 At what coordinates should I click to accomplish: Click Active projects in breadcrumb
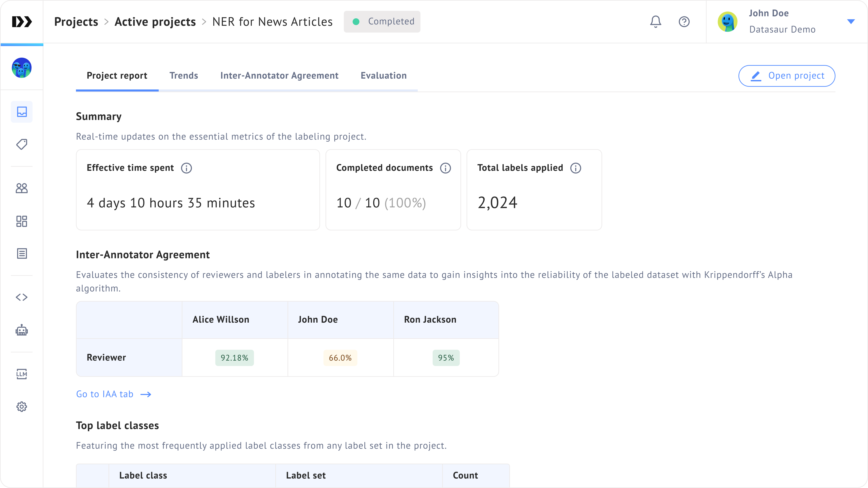(155, 21)
